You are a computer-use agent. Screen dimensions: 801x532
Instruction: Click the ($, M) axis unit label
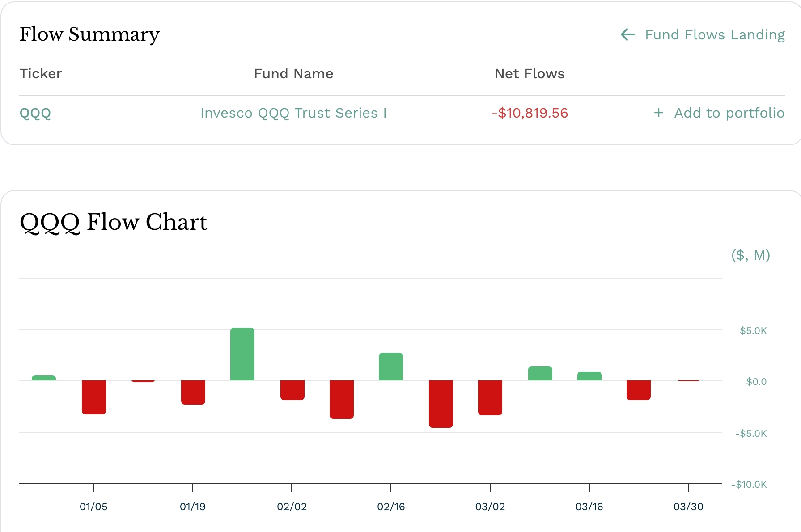750,255
